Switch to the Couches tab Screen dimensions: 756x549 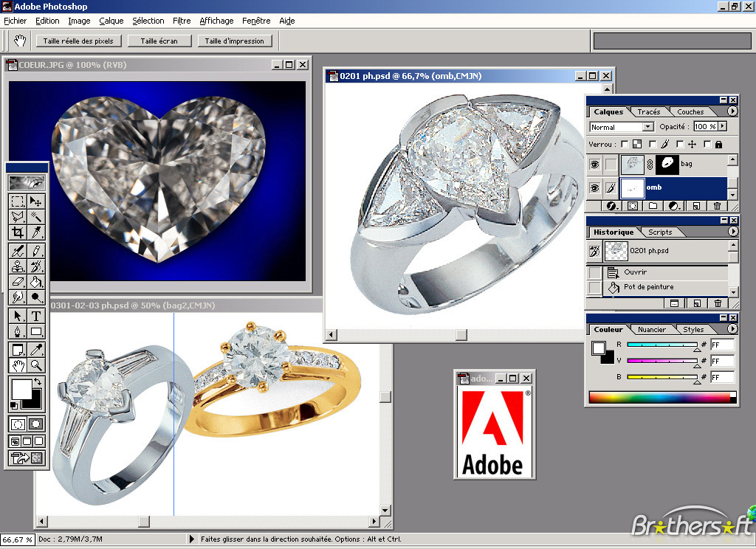click(690, 112)
